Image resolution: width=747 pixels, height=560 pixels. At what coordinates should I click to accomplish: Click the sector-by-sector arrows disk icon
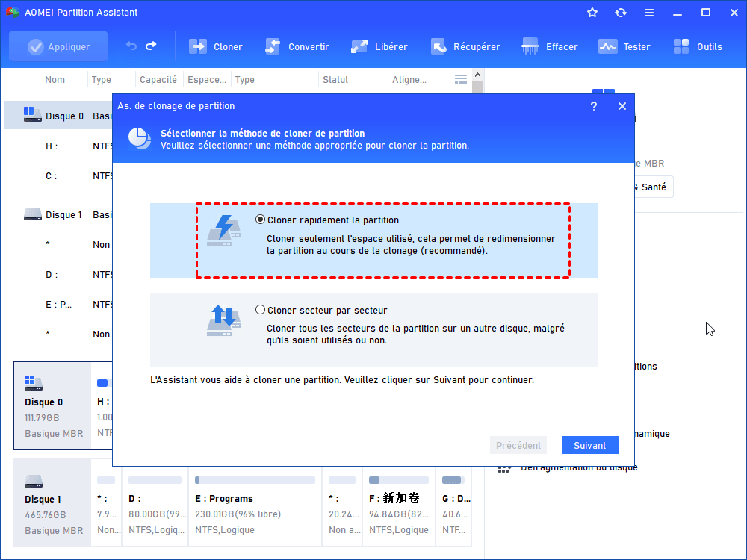(x=224, y=320)
